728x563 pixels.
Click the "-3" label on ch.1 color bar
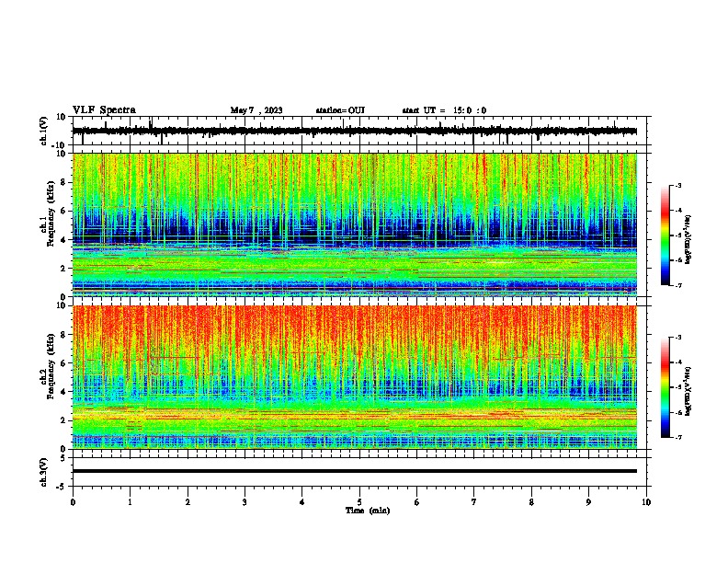pos(677,185)
